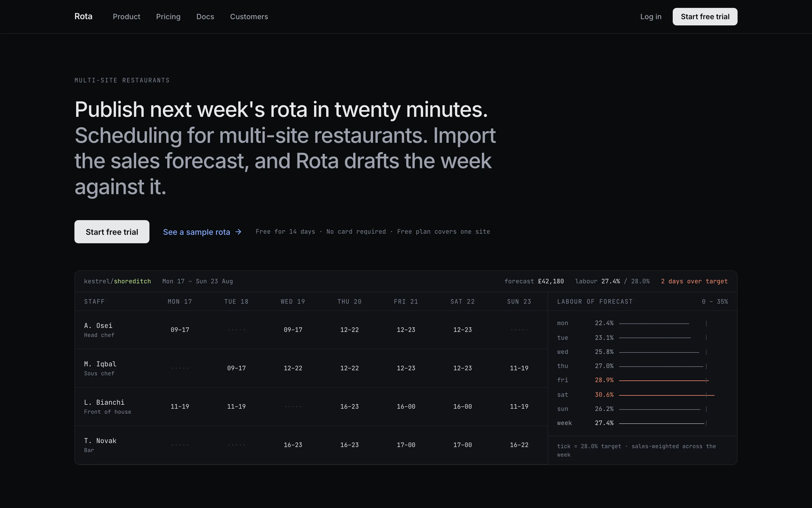The height and width of the screenshot is (508, 812).
Task: Click staff name A. Osei
Action: click(x=98, y=326)
